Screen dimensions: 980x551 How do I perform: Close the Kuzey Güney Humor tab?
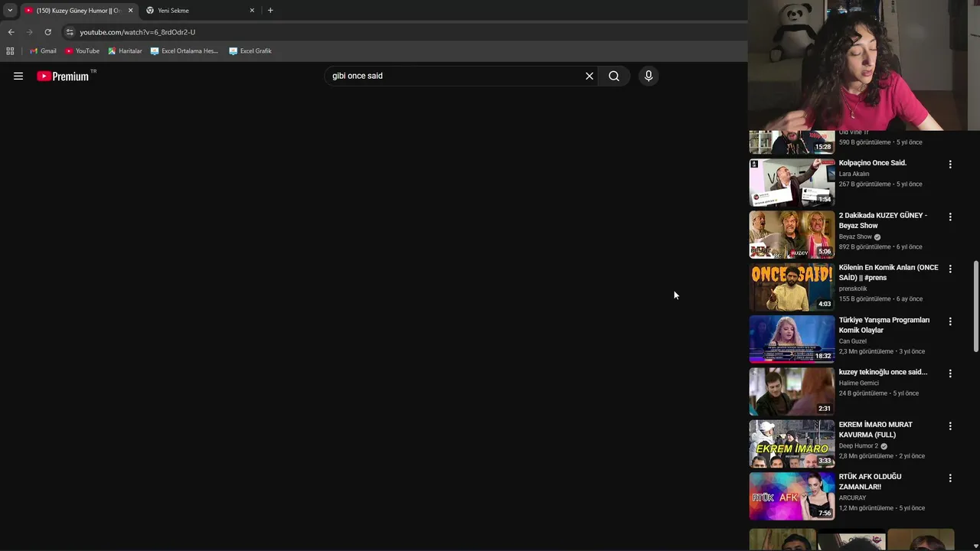130,11
